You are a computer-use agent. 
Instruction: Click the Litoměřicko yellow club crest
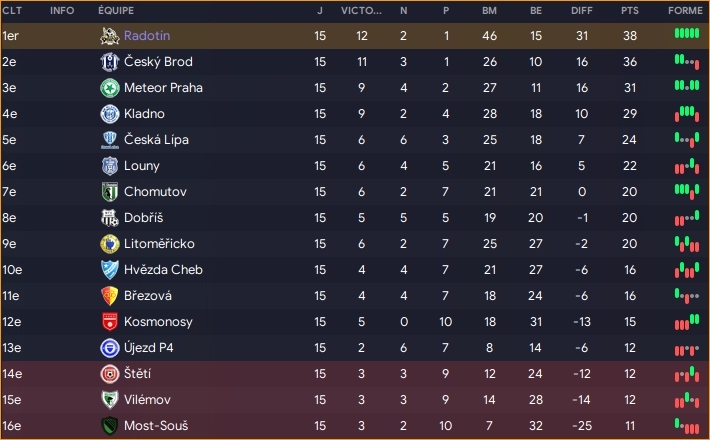pyautogui.click(x=109, y=244)
